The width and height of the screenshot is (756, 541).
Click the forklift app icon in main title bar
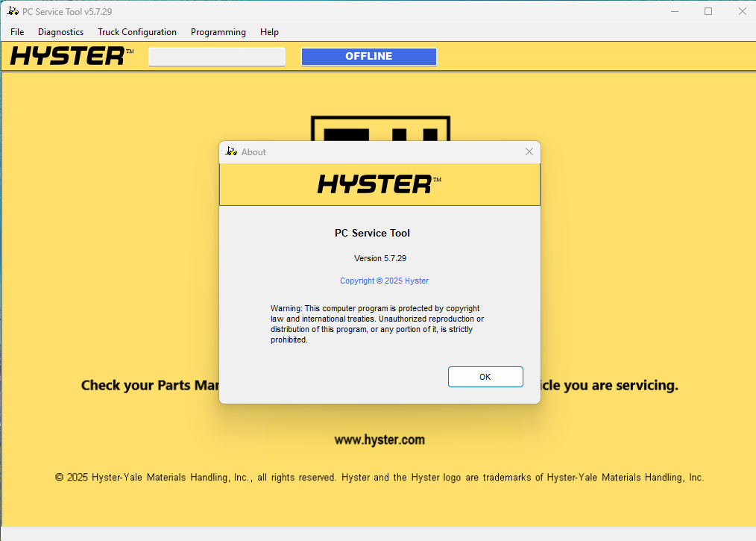tap(13, 11)
